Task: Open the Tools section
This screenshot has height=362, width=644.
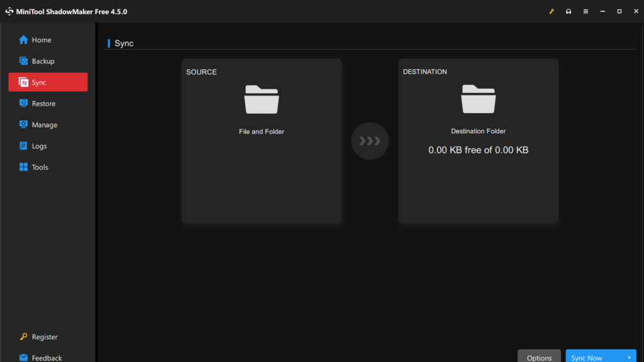Action: point(40,168)
